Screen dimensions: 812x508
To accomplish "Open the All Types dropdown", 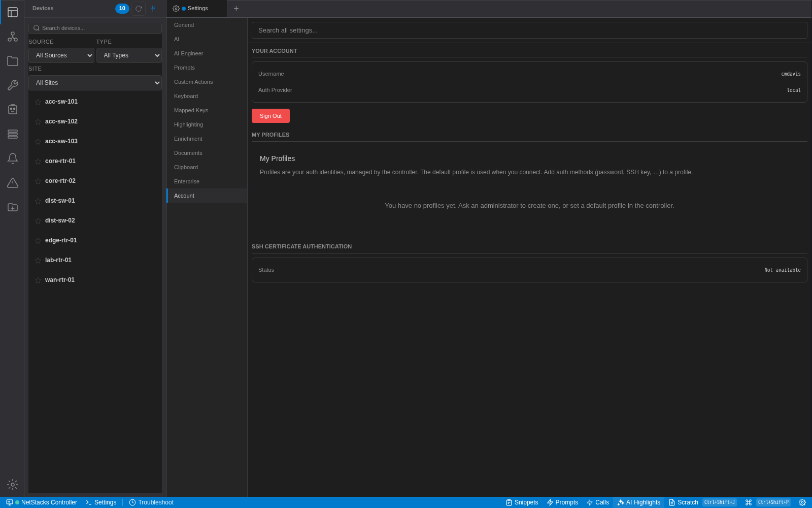I will click(129, 55).
